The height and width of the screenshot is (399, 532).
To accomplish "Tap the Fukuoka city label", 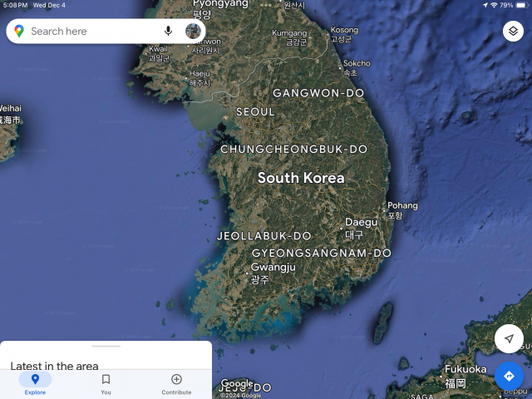I will point(465,370).
